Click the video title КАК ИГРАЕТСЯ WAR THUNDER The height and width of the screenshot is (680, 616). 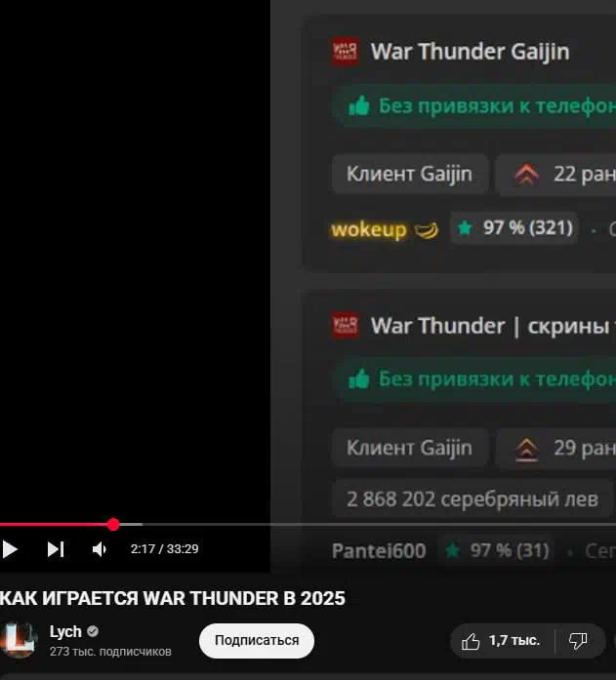click(x=172, y=598)
